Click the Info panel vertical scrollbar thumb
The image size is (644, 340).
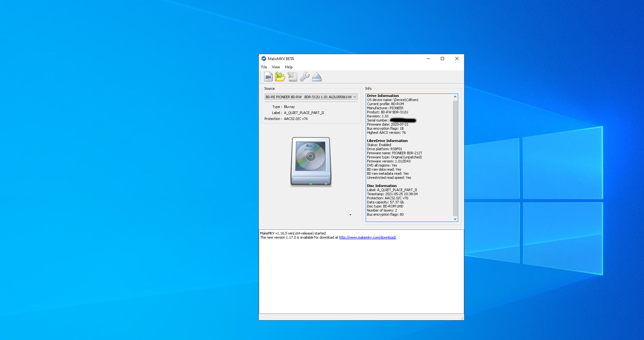[x=455, y=157]
